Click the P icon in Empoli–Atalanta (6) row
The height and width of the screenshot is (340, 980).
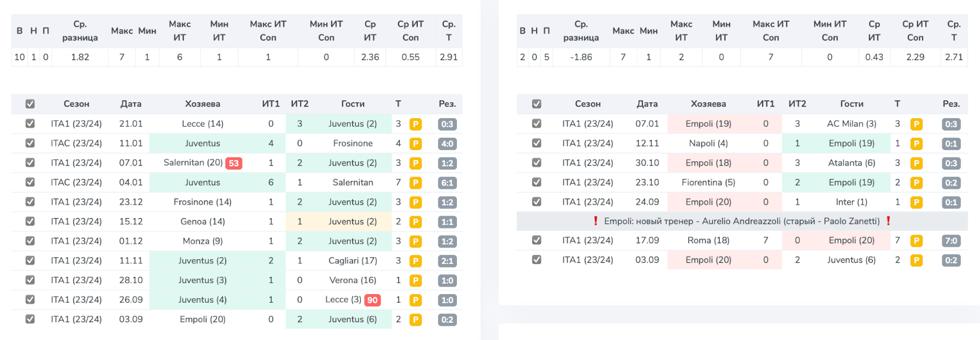coord(916,164)
